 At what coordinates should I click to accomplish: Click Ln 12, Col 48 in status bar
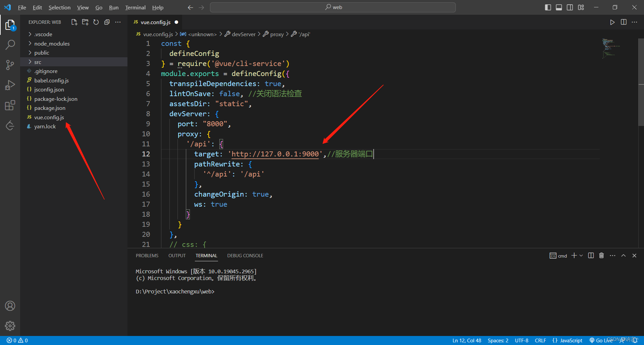pyautogui.click(x=467, y=340)
